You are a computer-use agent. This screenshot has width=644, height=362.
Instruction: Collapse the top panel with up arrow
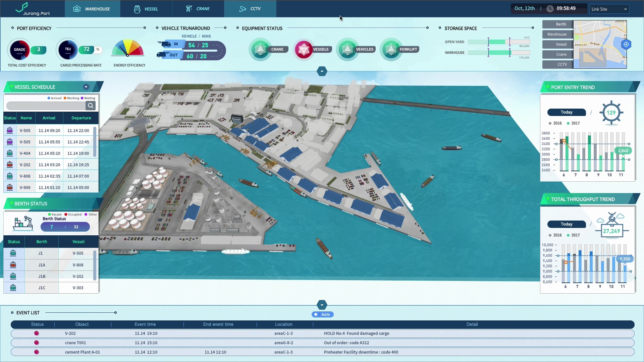[322, 71]
